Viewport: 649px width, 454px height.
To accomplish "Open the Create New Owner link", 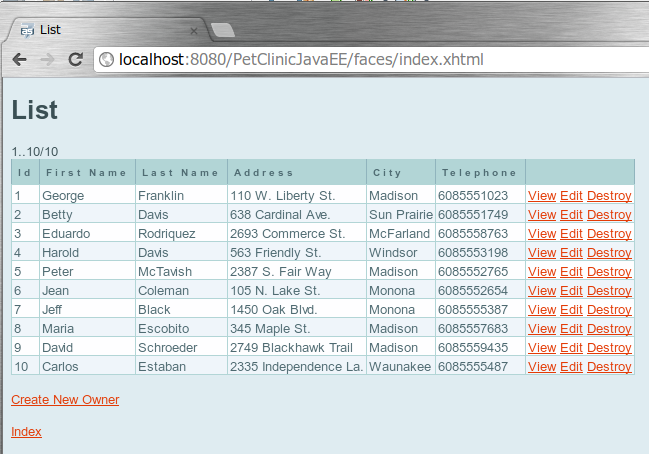I will coord(65,400).
